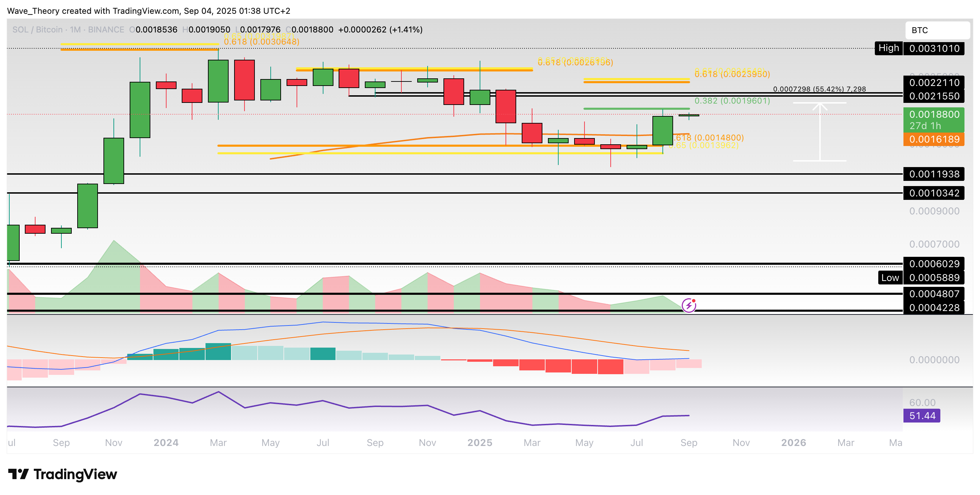Click the orange 0.0016189 moving average label
The width and height of the screenshot is (980, 495).
click(933, 139)
